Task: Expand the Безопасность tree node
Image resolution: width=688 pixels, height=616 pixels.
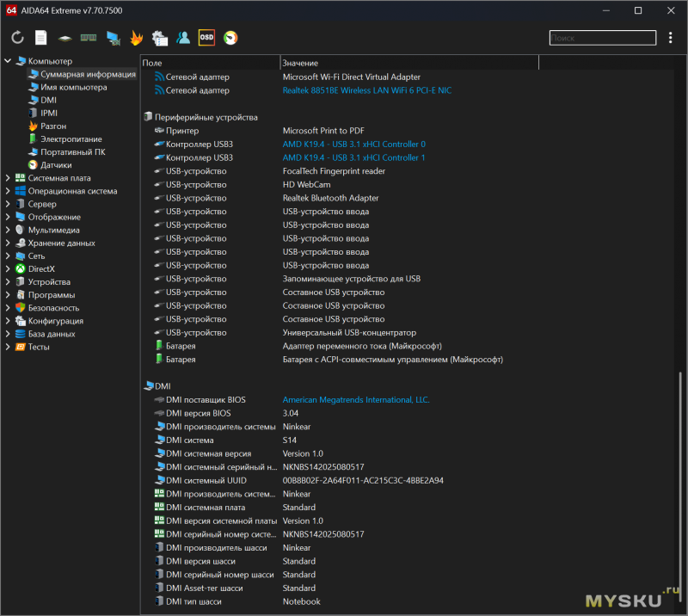Action: [x=8, y=308]
